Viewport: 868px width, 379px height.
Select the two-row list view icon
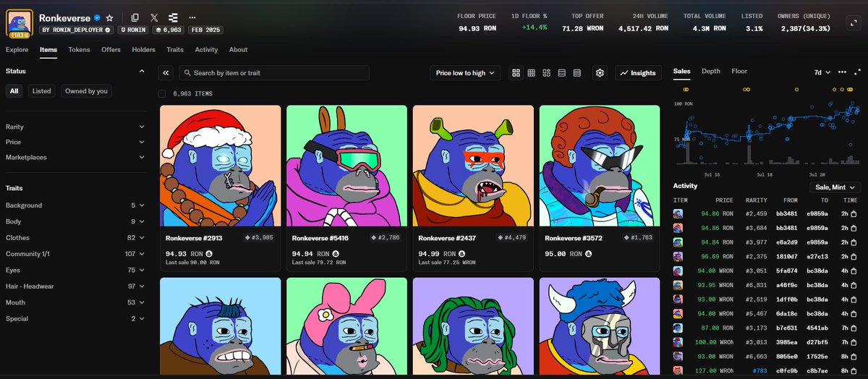(562, 73)
